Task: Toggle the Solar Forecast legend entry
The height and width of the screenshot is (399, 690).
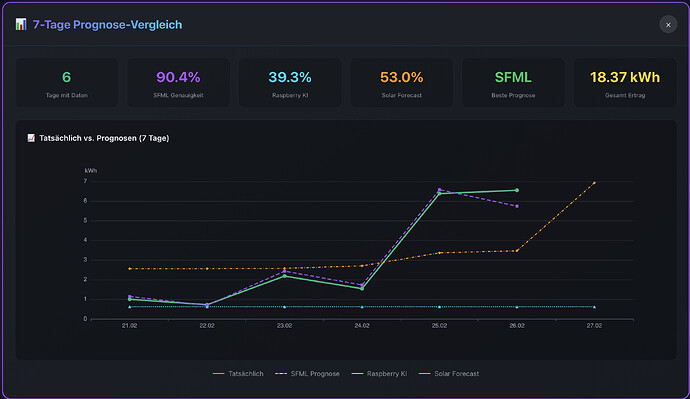Action: [x=449, y=373]
